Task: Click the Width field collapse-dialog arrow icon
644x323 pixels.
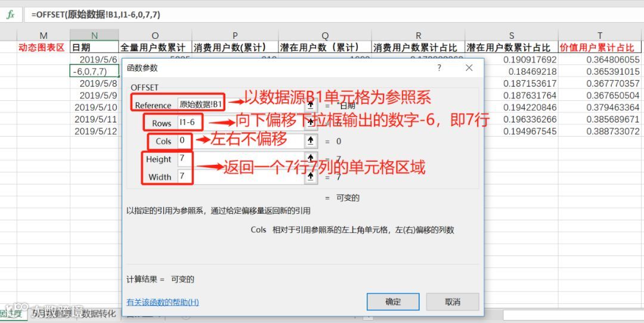Action: pos(311,177)
